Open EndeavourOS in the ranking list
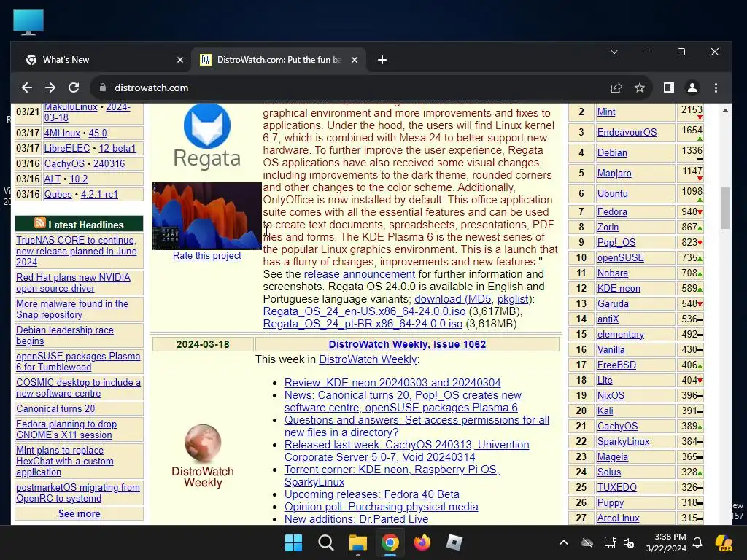The height and width of the screenshot is (560, 747). coord(627,133)
